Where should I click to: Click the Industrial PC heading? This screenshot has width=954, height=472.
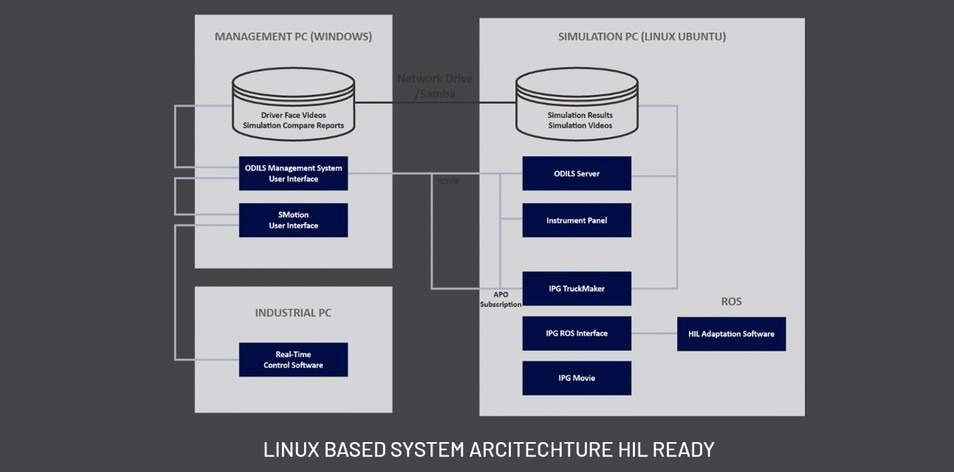click(x=293, y=313)
